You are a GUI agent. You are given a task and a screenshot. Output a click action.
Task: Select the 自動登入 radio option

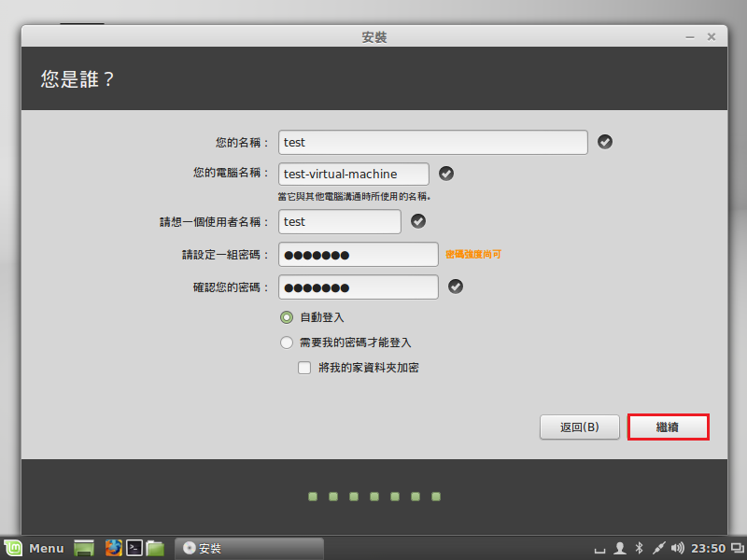coord(288,317)
